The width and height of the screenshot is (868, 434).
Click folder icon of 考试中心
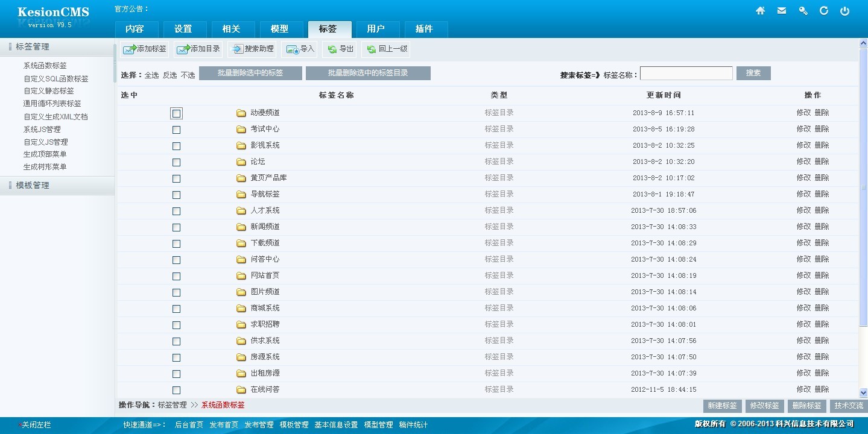tap(241, 129)
